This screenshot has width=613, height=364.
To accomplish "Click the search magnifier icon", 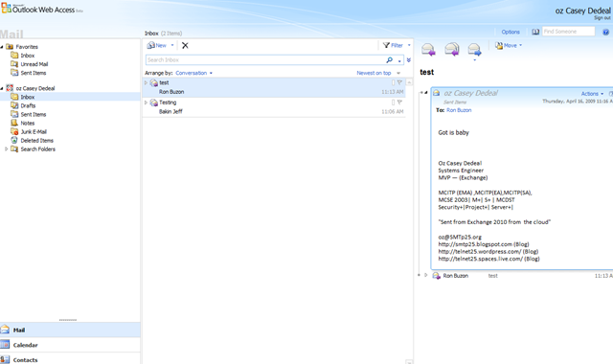I will coord(390,59).
